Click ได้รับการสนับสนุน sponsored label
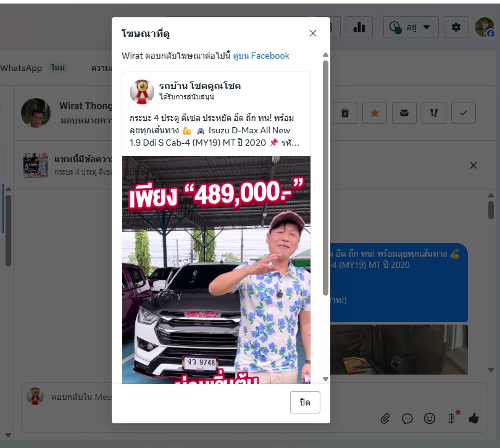This screenshot has width=500, height=448. click(x=186, y=97)
